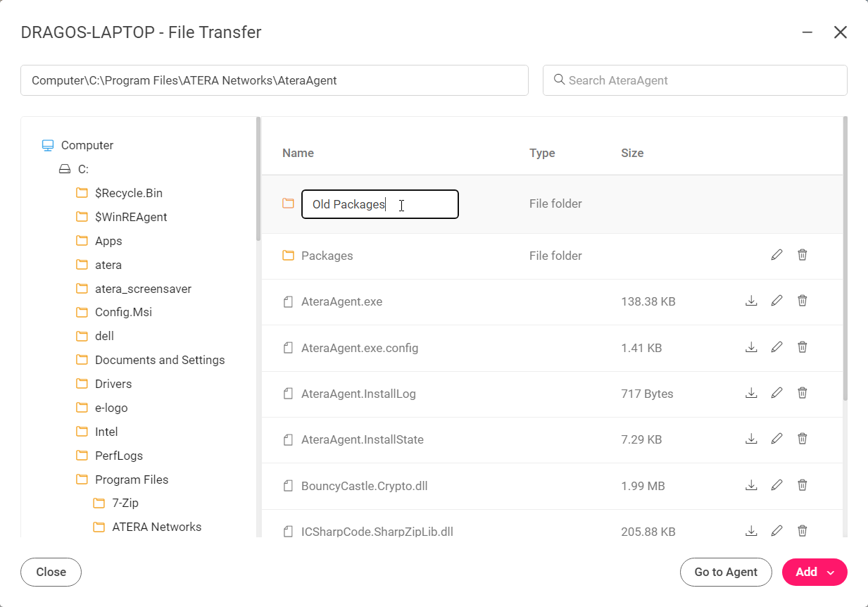Image resolution: width=868 pixels, height=607 pixels.
Task: Click the Close button
Action: pos(51,572)
